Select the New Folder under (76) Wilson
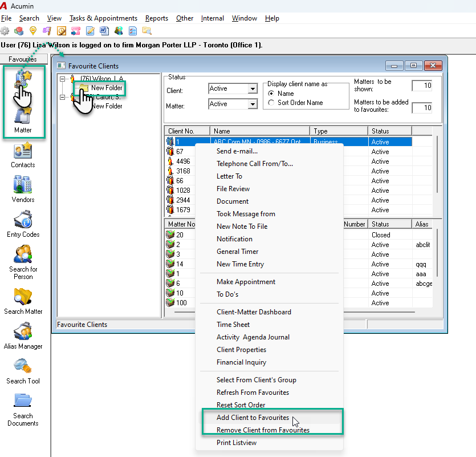This screenshot has height=457, width=476. click(107, 88)
